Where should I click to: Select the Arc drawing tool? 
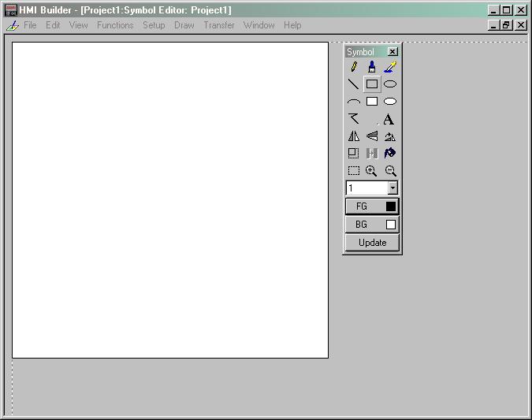coord(354,101)
